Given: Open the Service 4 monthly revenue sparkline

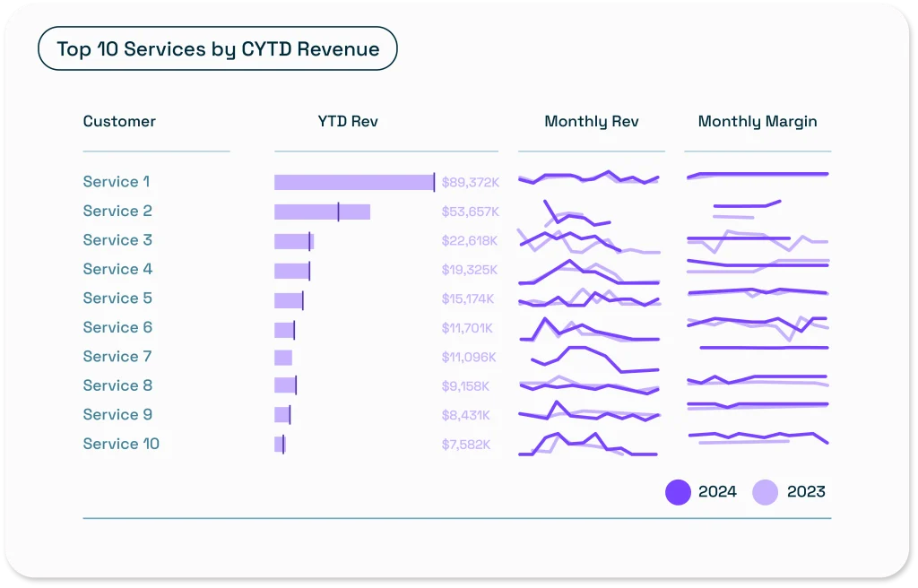Looking at the screenshot, I should tap(589, 272).
